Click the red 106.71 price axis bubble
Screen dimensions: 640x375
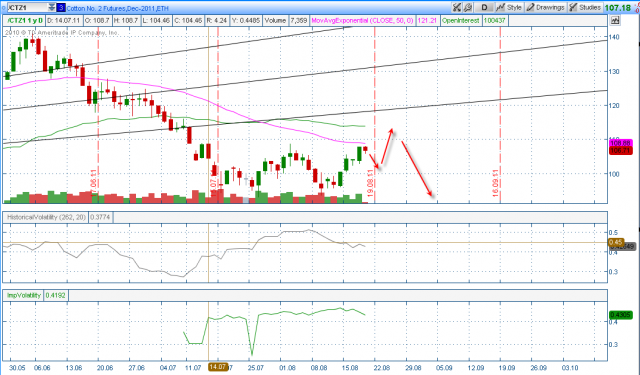click(x=620, y=151)
